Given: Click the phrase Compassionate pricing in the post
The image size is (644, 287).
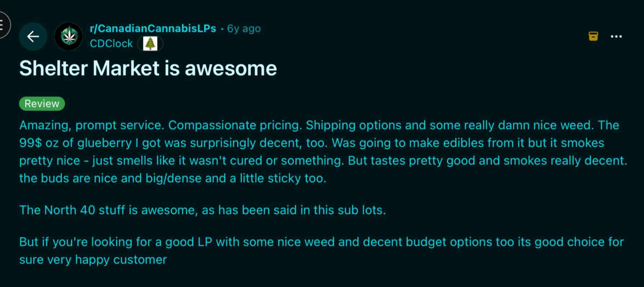Looking at the screenshot, I should (235, 125).
